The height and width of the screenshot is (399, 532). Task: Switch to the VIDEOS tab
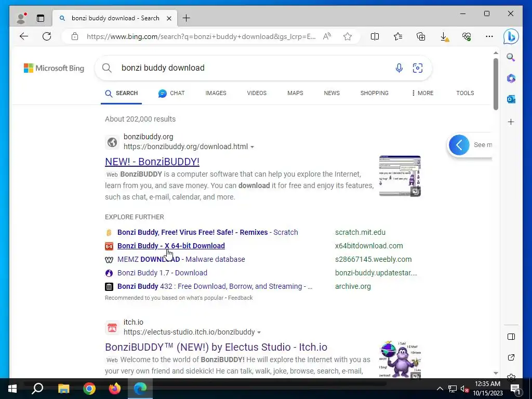[x=257, y=93]
